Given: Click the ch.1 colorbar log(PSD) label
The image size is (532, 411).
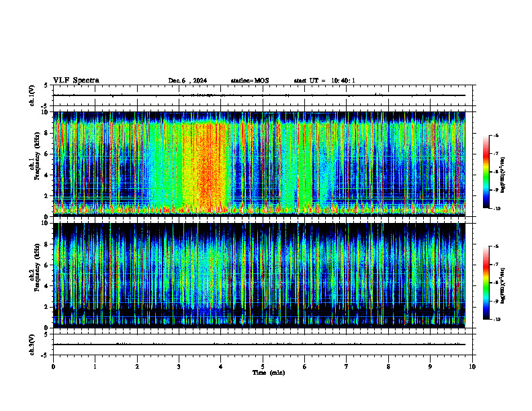Looking at the screenshot, I should 503,175.
